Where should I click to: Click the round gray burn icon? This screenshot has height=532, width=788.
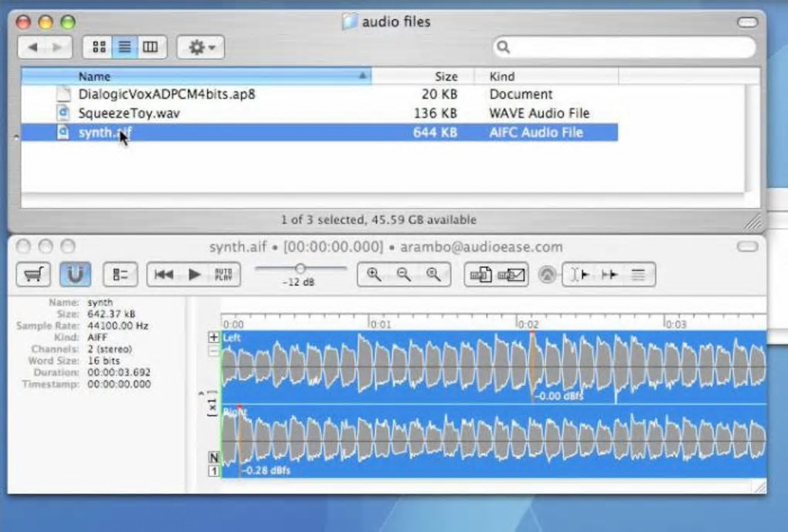click(x=547, y=275)
